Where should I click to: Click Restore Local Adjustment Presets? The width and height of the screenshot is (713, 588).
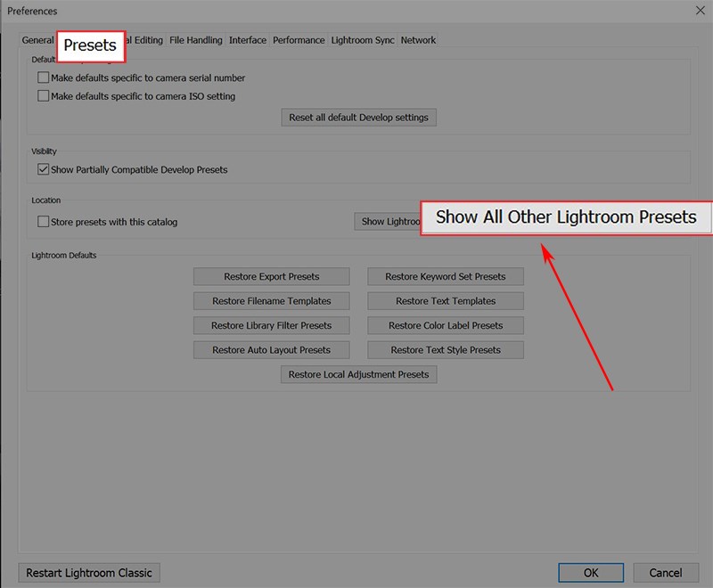point(359,374)
